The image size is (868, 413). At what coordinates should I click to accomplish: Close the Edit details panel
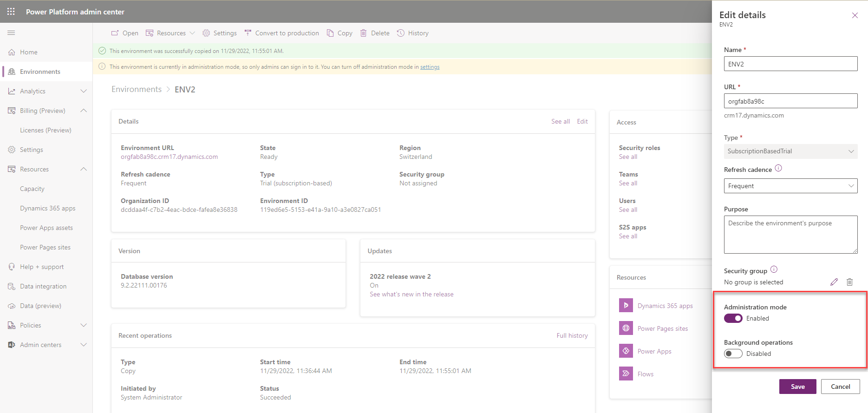(x=855, y=15)
